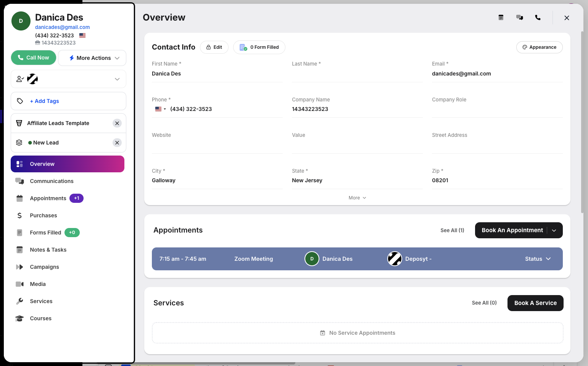Open the Appearance settings

click(540, 47)
